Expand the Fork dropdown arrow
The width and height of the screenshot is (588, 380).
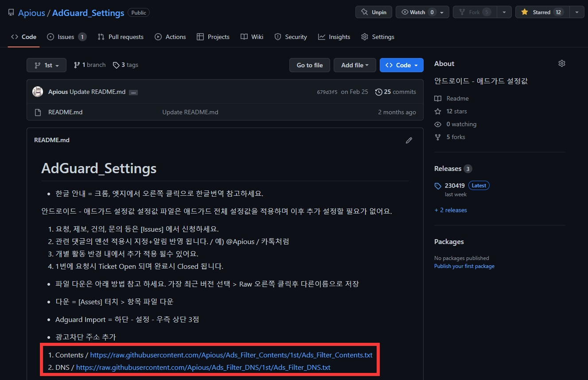(x=504, y=12)
